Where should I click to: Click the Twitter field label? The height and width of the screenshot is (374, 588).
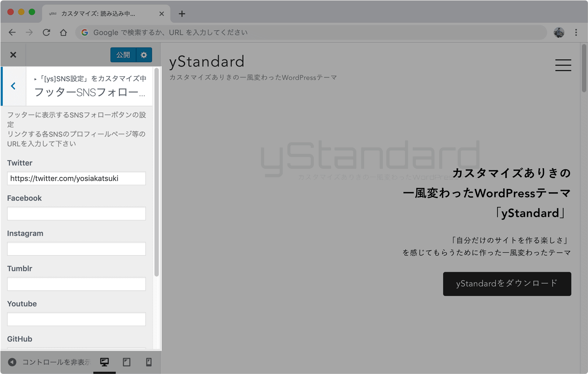[20, 163]
